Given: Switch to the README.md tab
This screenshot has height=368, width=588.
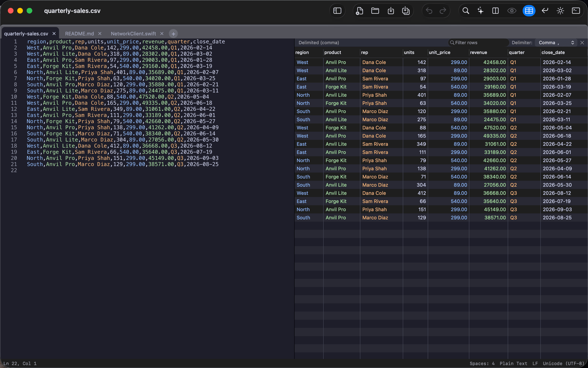Looking at the screenshot, I should [79, 34].
